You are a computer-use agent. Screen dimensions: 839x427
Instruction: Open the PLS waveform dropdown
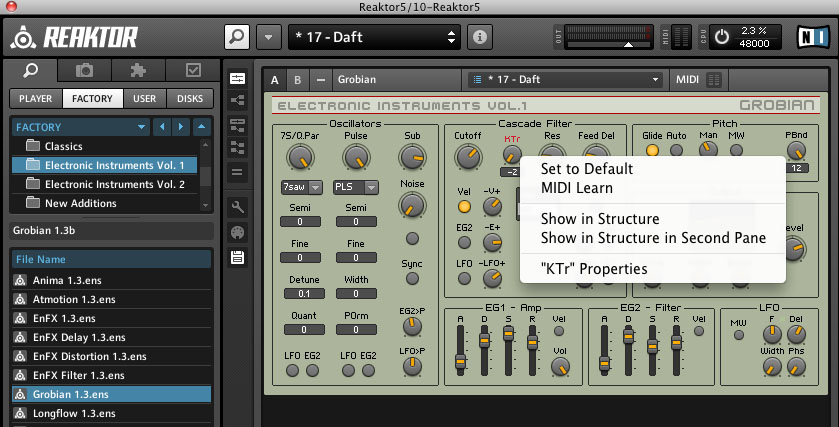tap(356, 187)
